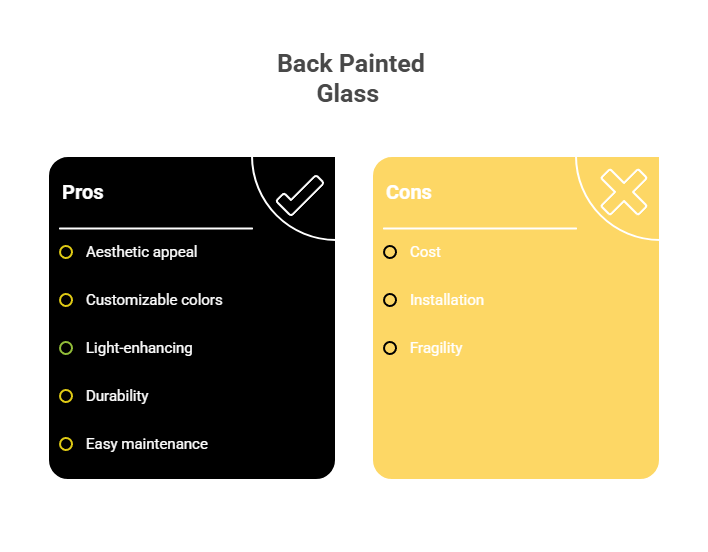The image size is (708, 552).
Task: Click the bullet circle beside Easy maintenance
Action: pyautogui.click(x=66, y=444)
